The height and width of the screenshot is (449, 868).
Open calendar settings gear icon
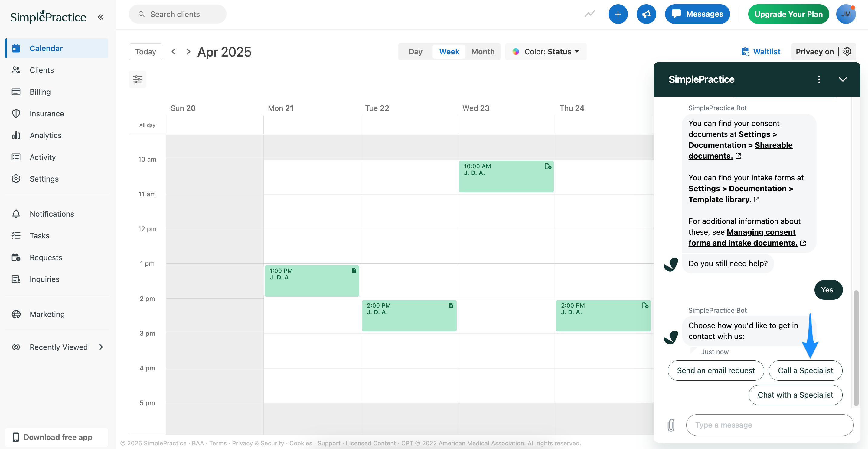(847, 51)
